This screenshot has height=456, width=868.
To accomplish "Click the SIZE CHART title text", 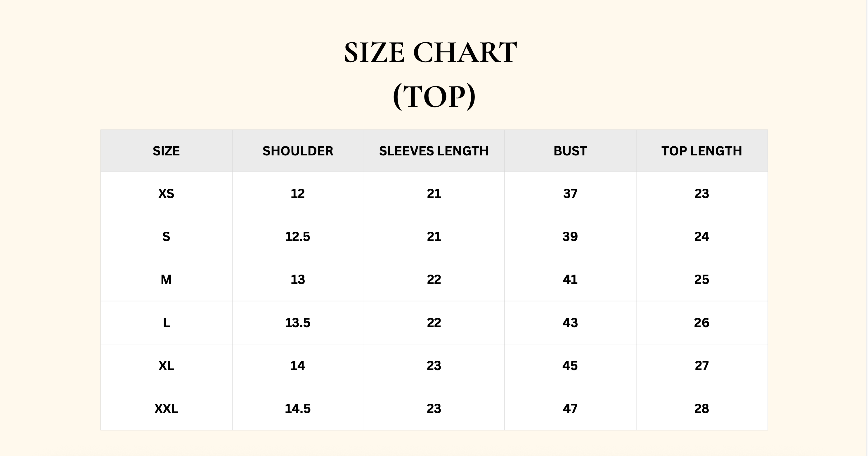I will click(430, 52).
